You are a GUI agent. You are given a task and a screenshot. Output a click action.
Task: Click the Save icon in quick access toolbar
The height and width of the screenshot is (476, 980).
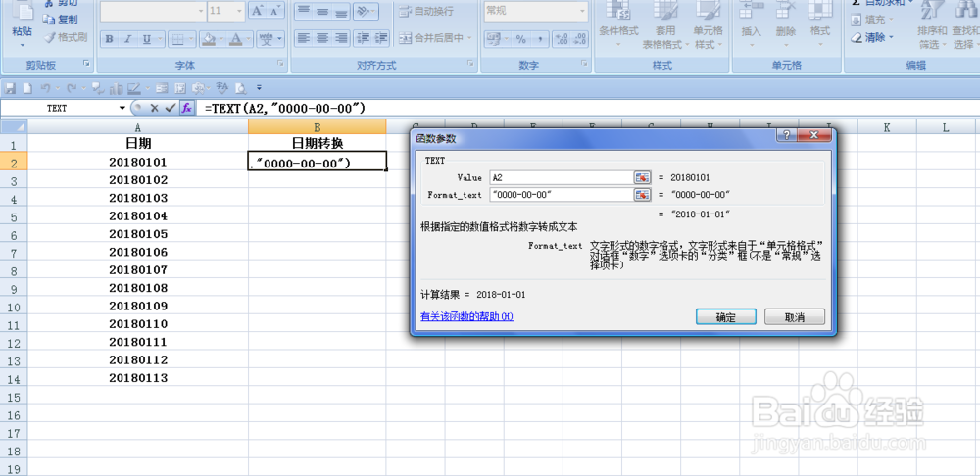pyautogui.click(x=11, y=88)
